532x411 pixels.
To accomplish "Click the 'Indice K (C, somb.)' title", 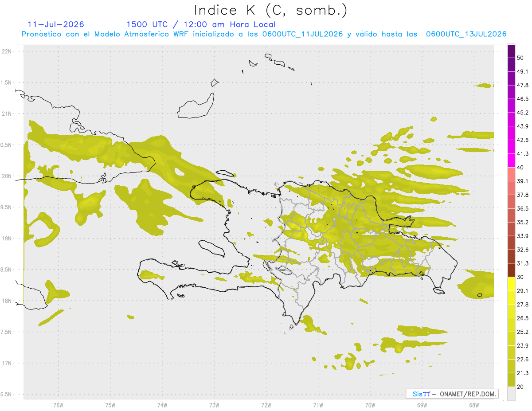I will 270,10.
